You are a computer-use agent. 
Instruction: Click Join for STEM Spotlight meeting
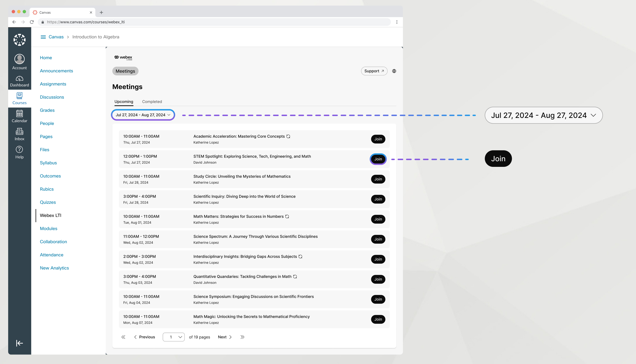coord(378,159)
